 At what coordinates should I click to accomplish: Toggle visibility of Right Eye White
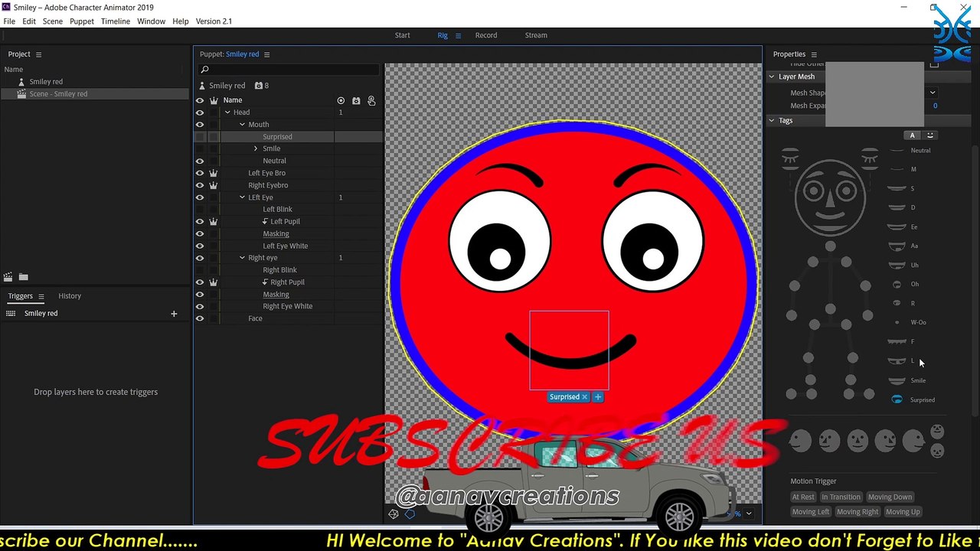200,307
